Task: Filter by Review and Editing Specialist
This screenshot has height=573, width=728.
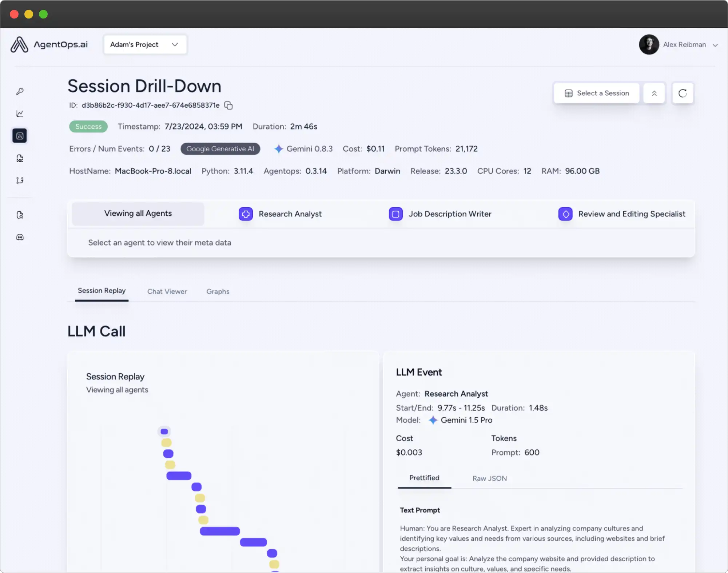Action: click(622, 214)
